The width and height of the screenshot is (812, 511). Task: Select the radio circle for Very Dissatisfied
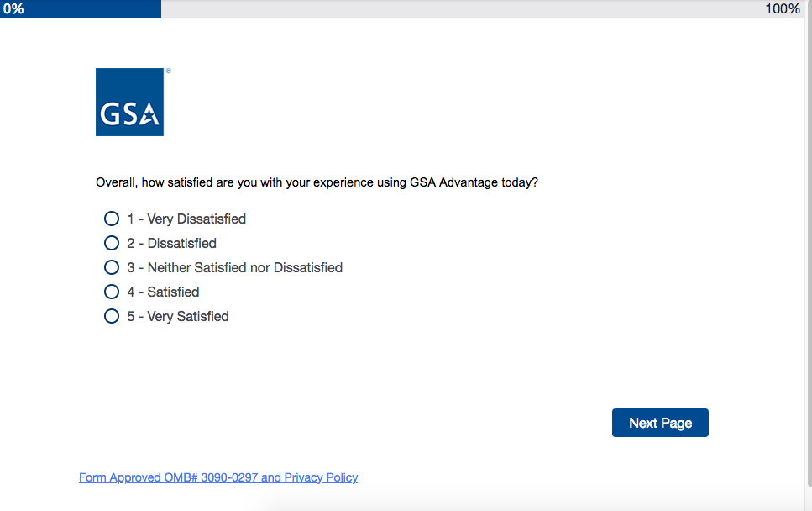(x=112, y=219)
